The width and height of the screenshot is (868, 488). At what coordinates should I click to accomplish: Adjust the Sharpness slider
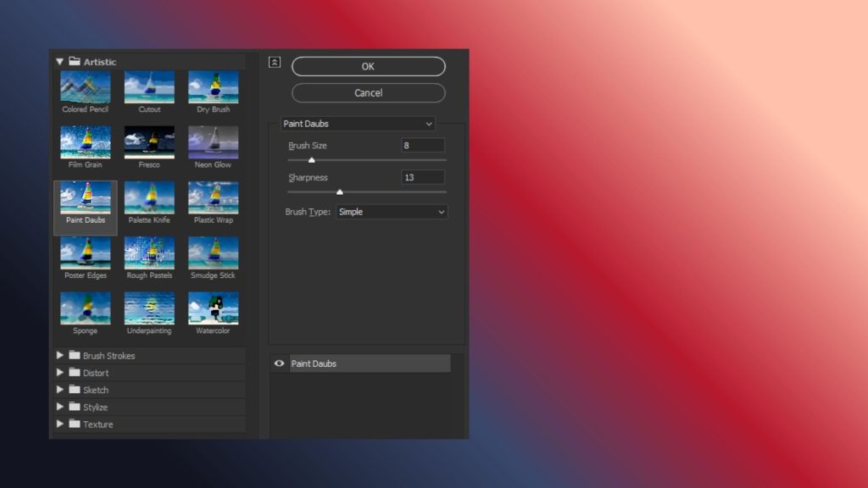coord(340,192)
